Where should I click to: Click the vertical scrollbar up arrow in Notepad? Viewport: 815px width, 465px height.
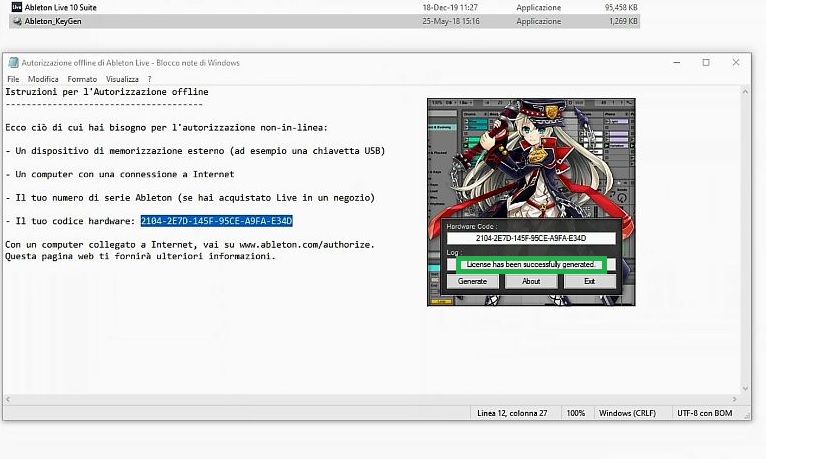point(745,91)
